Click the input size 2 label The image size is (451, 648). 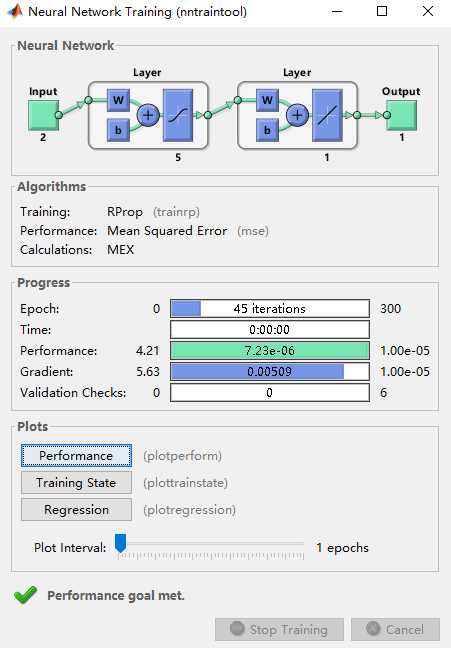pyautogui.click(x=43, y=138)
